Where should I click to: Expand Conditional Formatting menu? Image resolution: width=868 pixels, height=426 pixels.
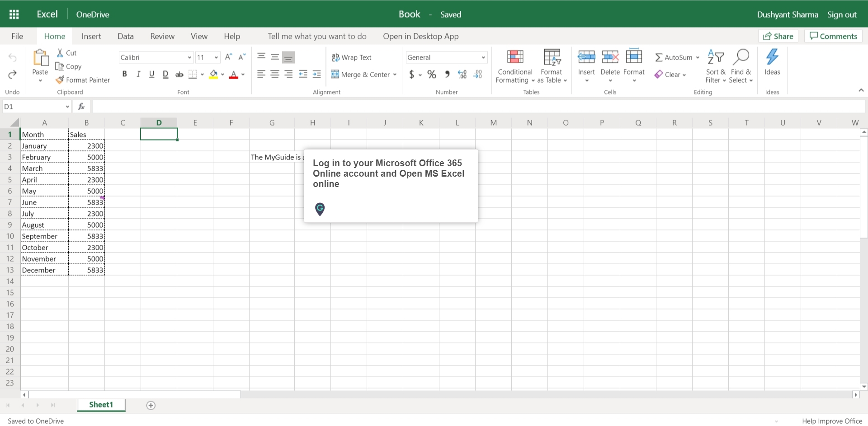(x=515, y=66)
